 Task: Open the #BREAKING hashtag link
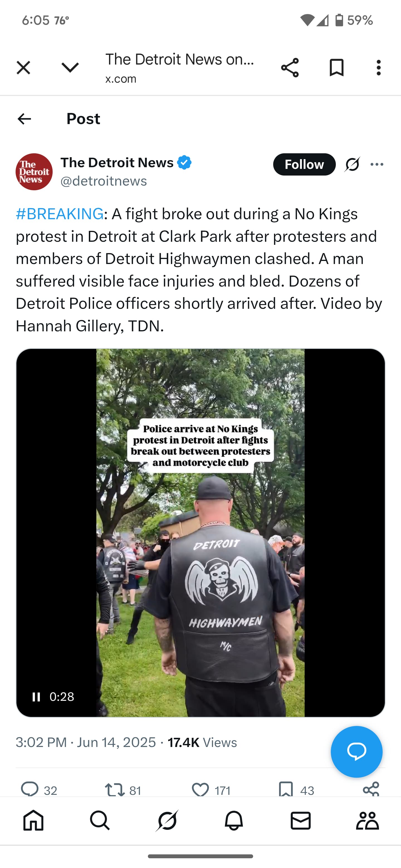click(x=60, y=214)
